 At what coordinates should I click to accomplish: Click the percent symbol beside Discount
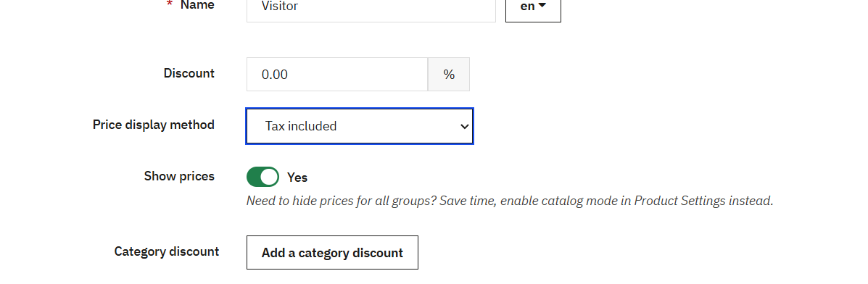[x=449, y=74]
